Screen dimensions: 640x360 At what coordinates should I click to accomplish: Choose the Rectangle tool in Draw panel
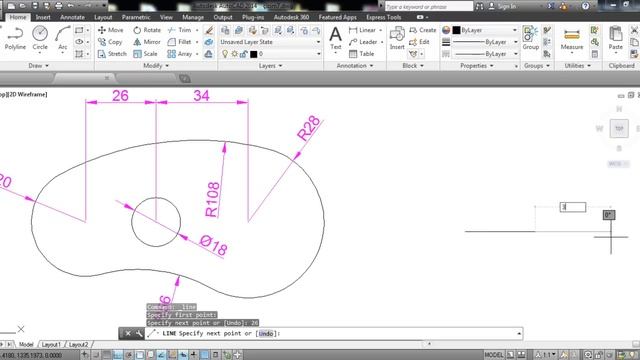[79, 30]
